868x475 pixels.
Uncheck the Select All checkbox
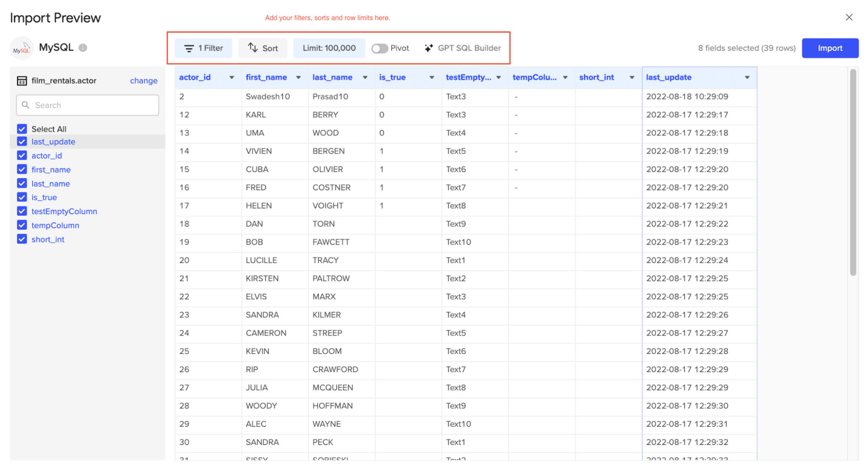22,129
